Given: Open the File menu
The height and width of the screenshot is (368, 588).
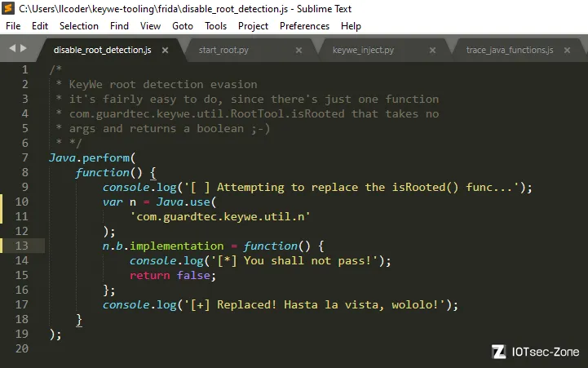Looking at the screenshot, I should click(13, 26).
